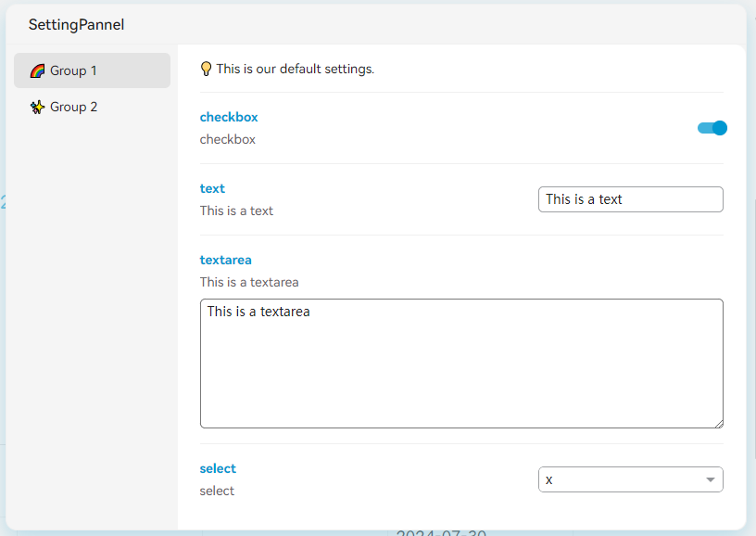Click the "This is our default settings." hint
This screenshot has height=536, width=756.
295,69
